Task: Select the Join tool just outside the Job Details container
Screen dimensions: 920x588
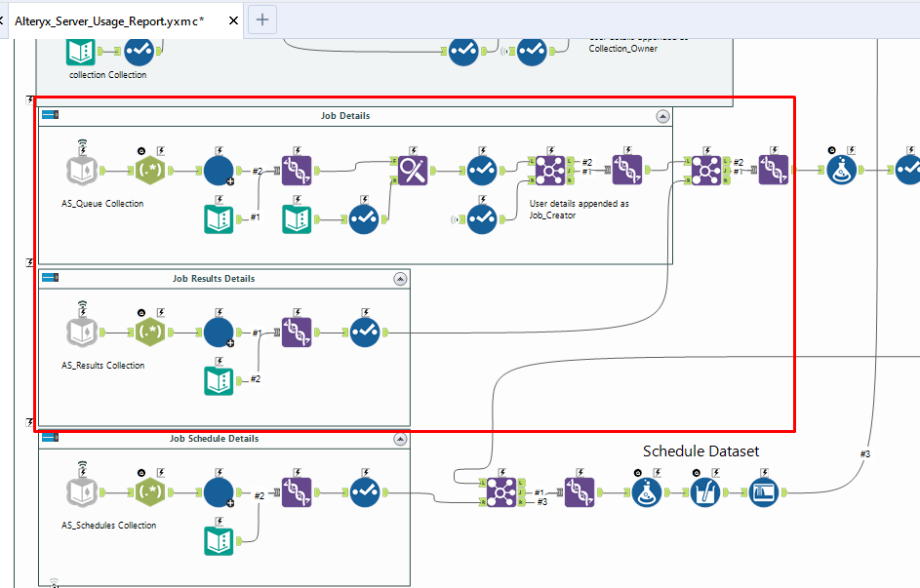Action: [x=706, y=170]
